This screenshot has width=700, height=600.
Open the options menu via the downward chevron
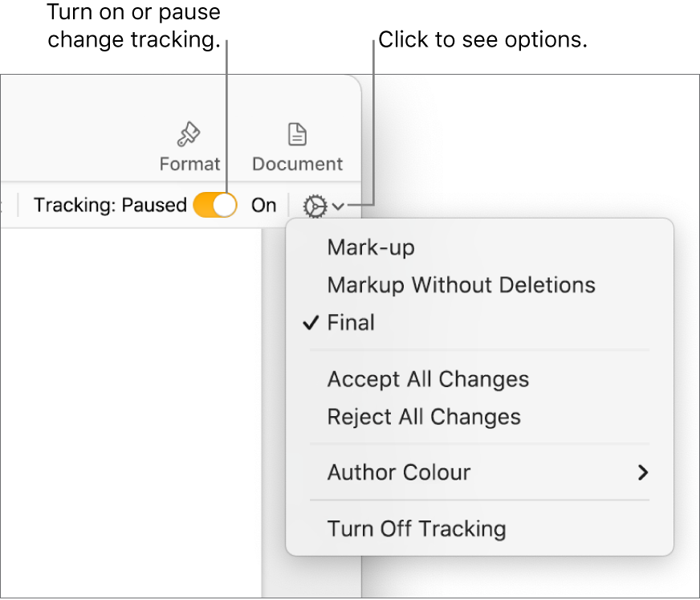(x=336, y=206)
